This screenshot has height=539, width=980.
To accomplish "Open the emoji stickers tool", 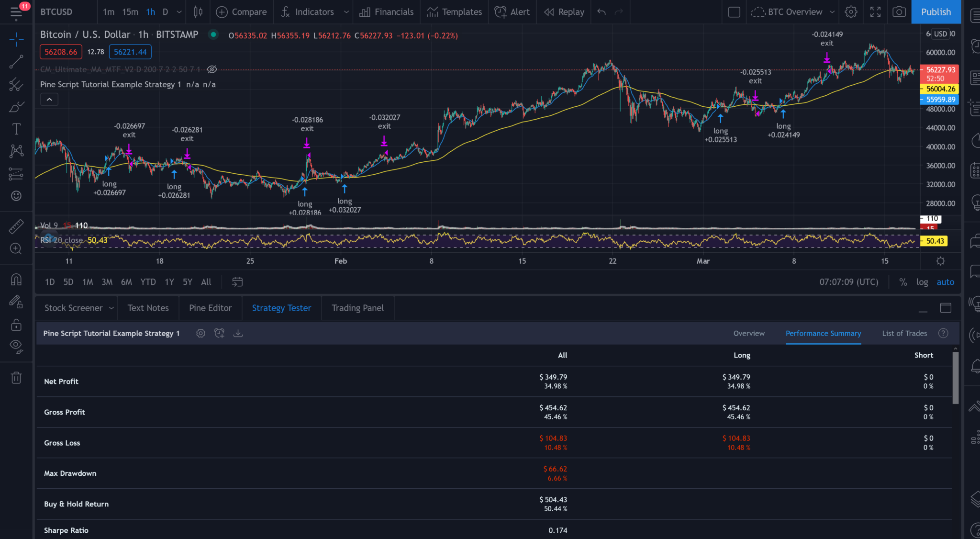I will coord(16,196).
